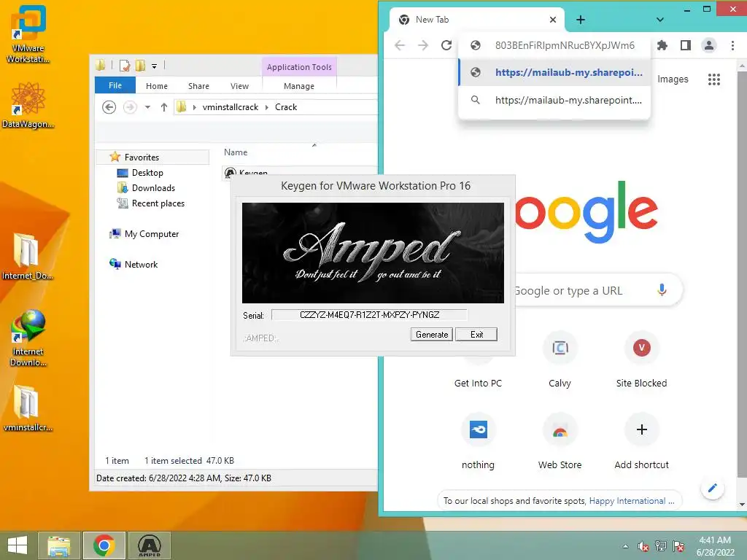
Task: Open Chrome three-dot menu
Action: pos(732,45)
